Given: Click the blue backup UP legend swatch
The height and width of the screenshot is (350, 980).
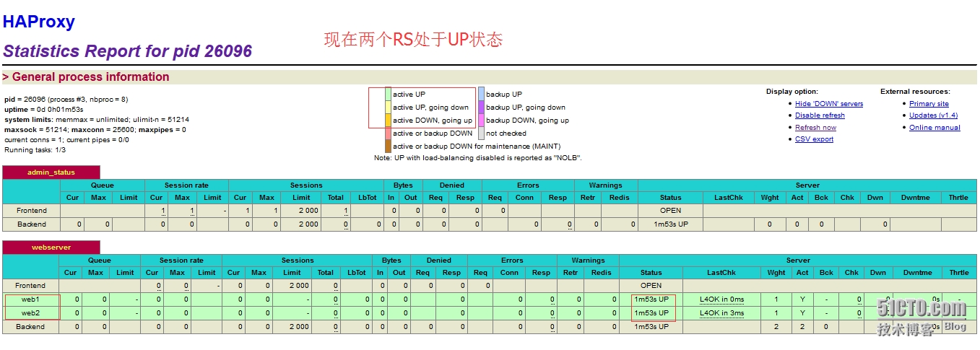Looking at the screenshot, I should pyautogui.click(x=481, y=94).
